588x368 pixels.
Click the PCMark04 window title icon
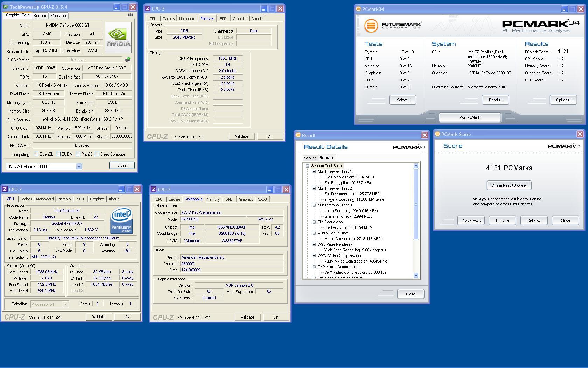pos(358,9)
